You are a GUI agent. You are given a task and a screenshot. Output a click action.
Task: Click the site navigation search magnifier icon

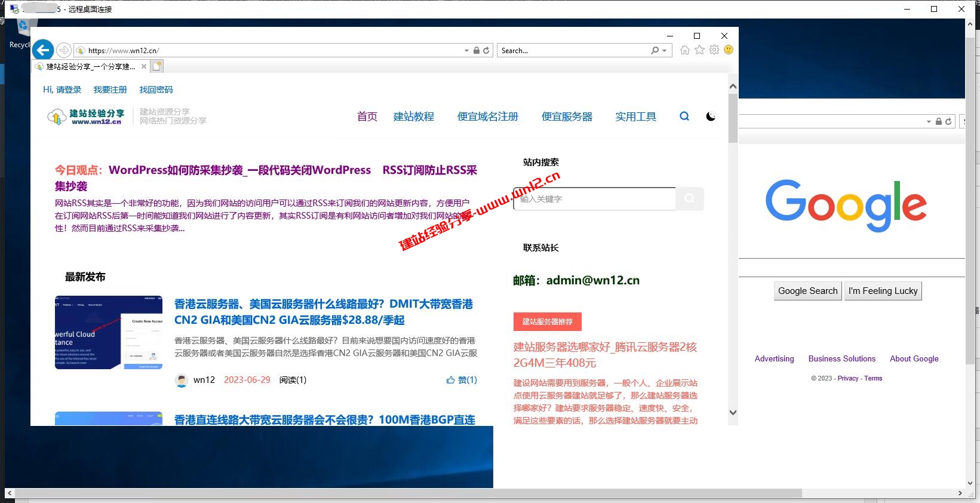click(684, 116)
